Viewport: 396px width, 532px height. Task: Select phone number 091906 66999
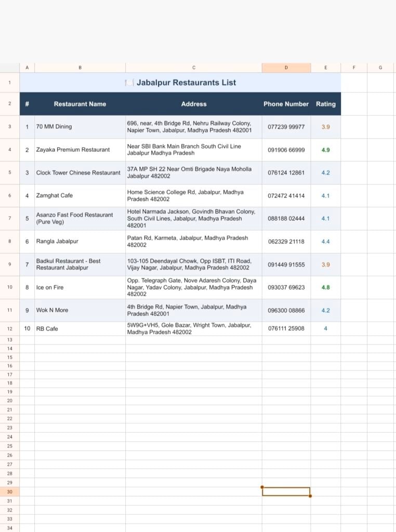point(286,150)
